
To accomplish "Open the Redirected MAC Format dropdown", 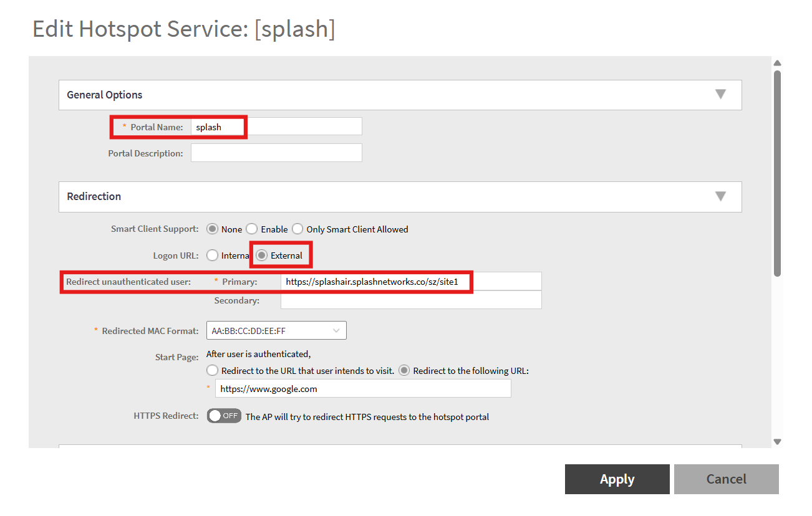I will coord(276,331).
